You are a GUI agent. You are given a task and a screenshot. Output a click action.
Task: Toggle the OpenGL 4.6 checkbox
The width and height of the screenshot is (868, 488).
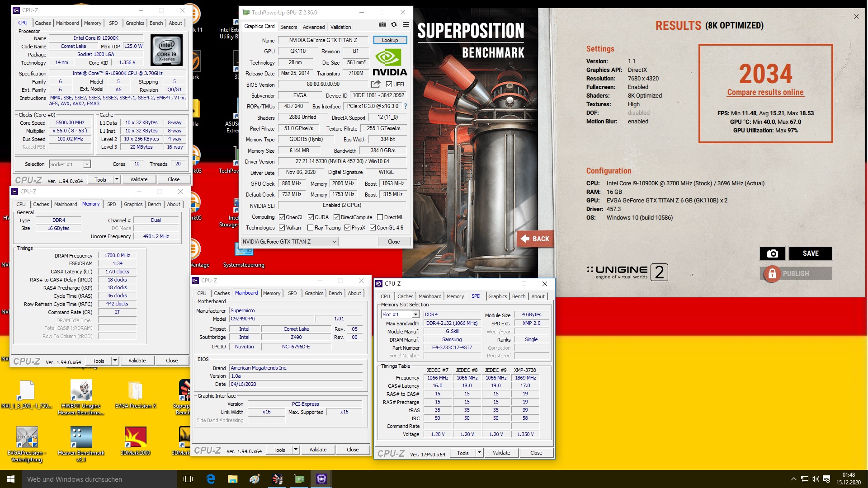373,228
